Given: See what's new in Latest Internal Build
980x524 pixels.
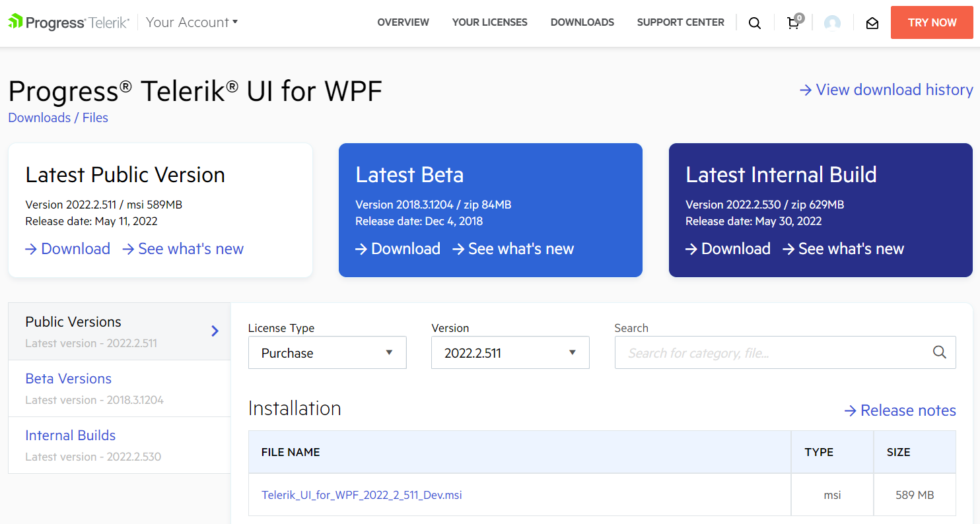Looking at the screenshot, I should [x=843, y=249].
